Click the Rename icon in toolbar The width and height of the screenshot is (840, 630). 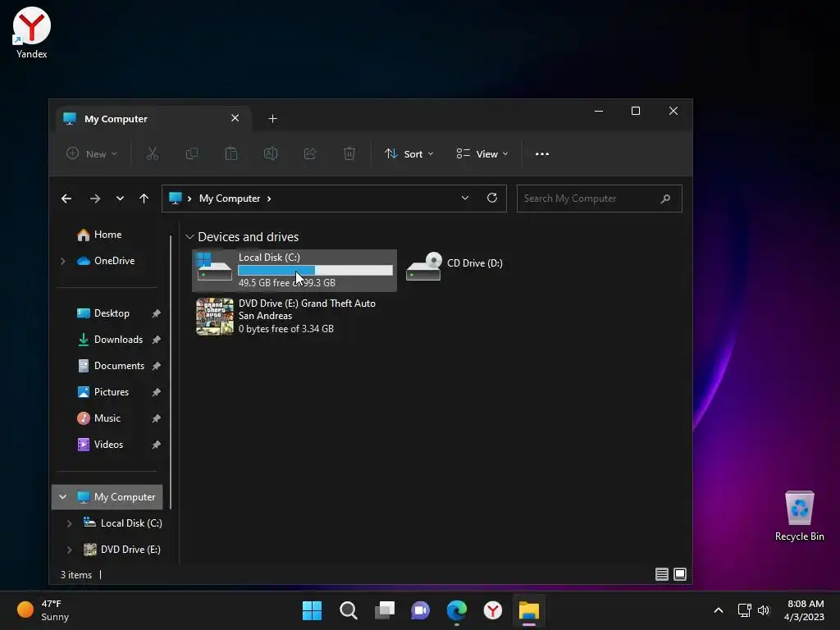click(271, 153)
